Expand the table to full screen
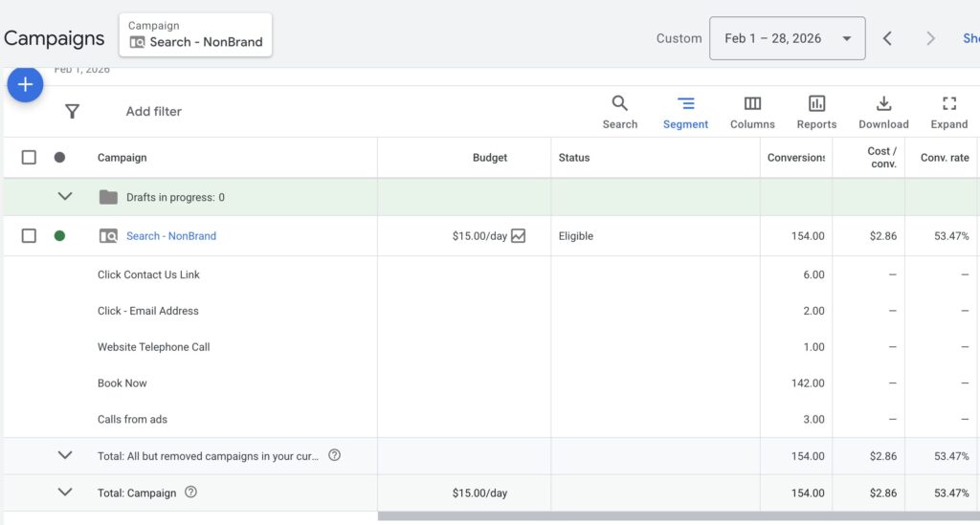The image size is (980, 525). coord(948,112)
